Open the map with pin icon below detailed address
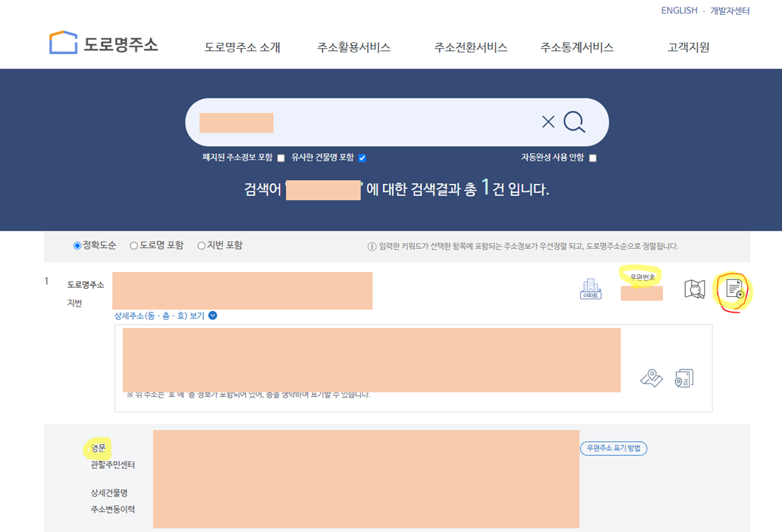 pyautogui.click(x=651, y=377)
